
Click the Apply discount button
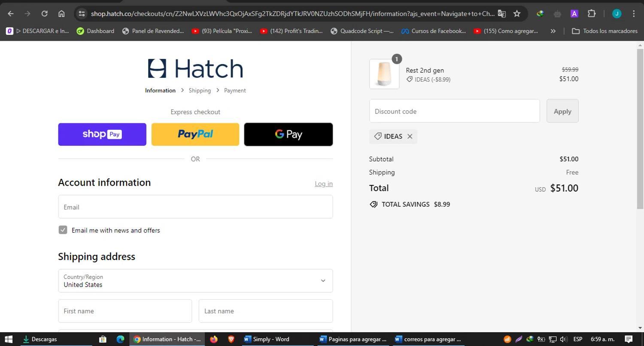pos(562,111)
